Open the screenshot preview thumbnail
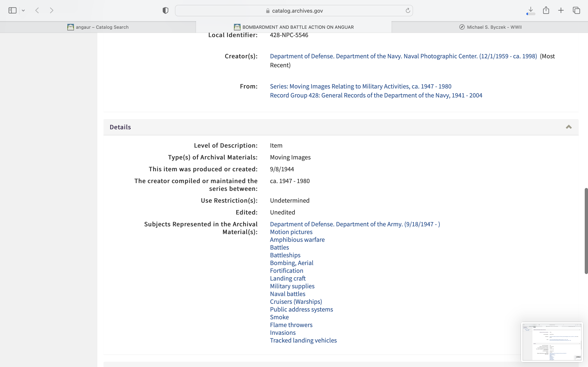Screen dimensions: 588x367 coord(551,342)
